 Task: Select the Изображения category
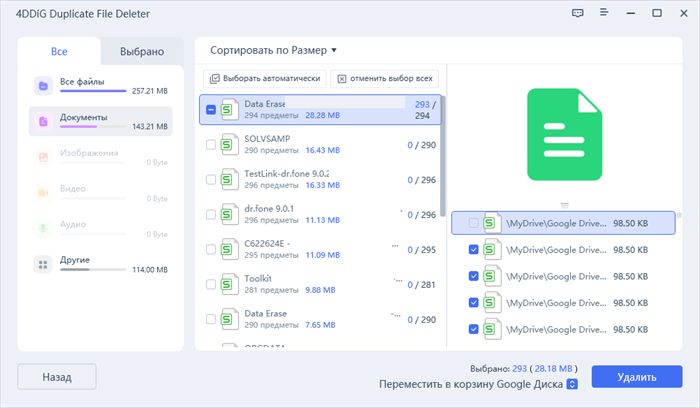point(100,157)
